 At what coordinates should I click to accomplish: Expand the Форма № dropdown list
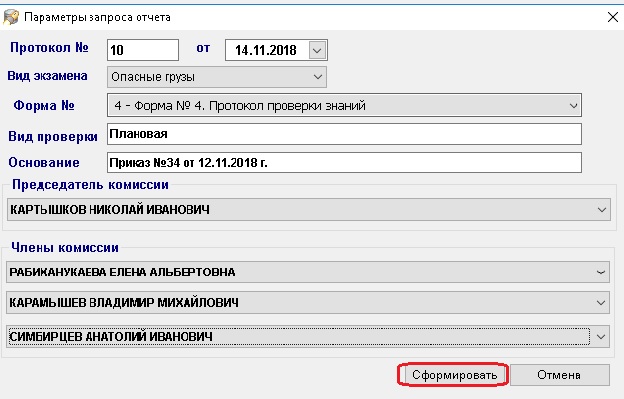[x=344, y=105]
